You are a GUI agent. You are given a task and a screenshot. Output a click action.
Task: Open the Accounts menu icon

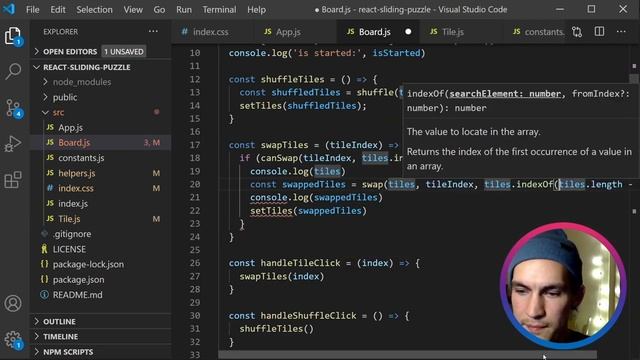tap(13, 303)
